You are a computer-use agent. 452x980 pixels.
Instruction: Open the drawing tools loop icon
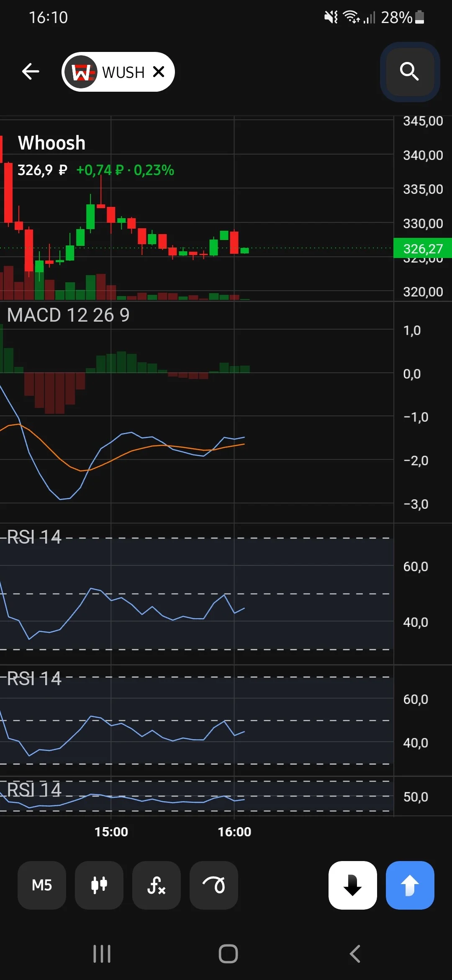tap(214, 885)
